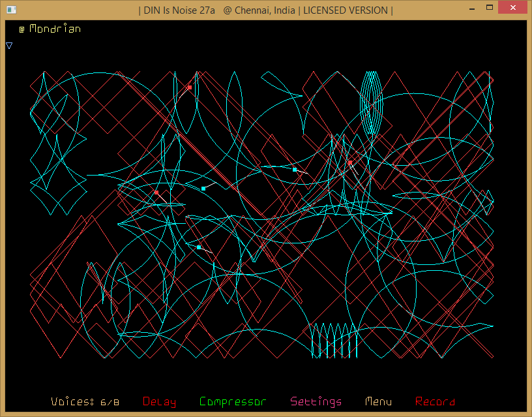Toggle Record on
532x417 pixels.
435,402
